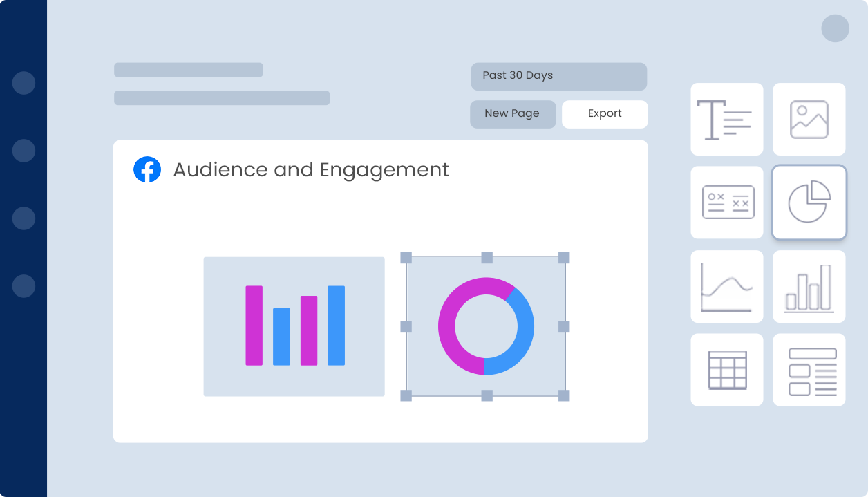
Task: Click the New Page button
Action: click(x=513, y=114)
